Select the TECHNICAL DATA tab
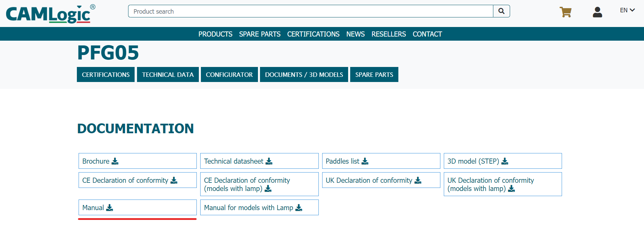This screenshot has width=644, height=233. (x=168, y=74)
